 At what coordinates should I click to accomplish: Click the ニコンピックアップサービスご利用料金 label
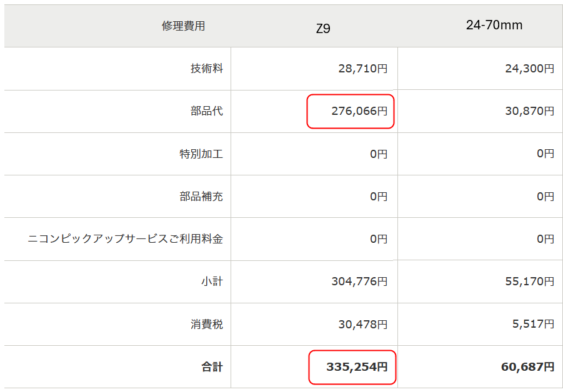click(x=125, y=238)
